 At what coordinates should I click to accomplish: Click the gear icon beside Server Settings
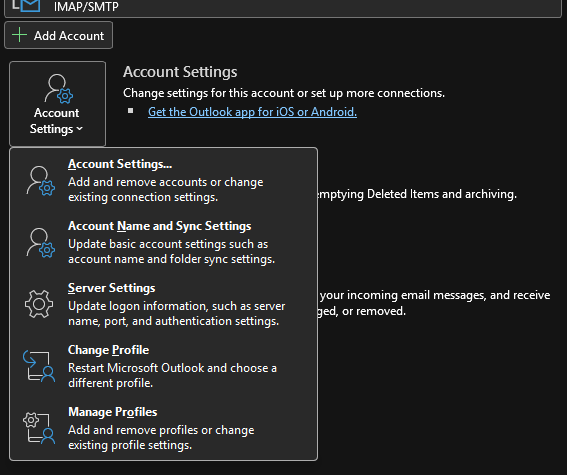coord(39,304)
